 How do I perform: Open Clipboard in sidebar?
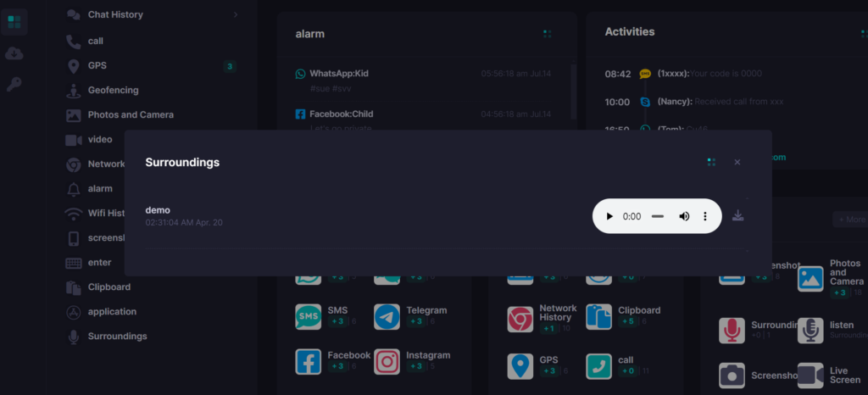coord(109,287)
